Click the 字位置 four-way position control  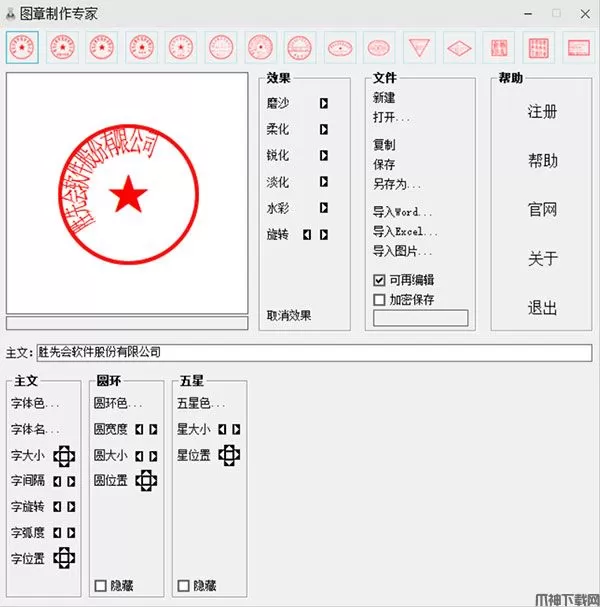click(x=64, y=558)
